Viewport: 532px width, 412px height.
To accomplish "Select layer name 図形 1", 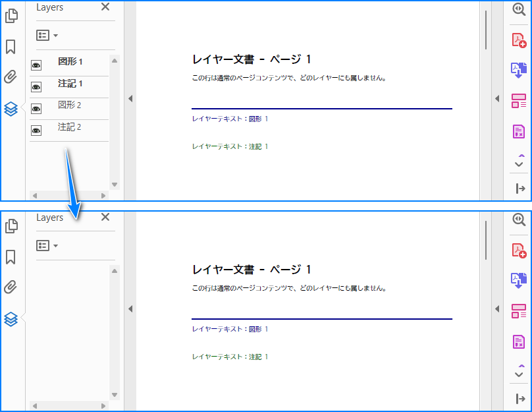I will tap(70, 61).
